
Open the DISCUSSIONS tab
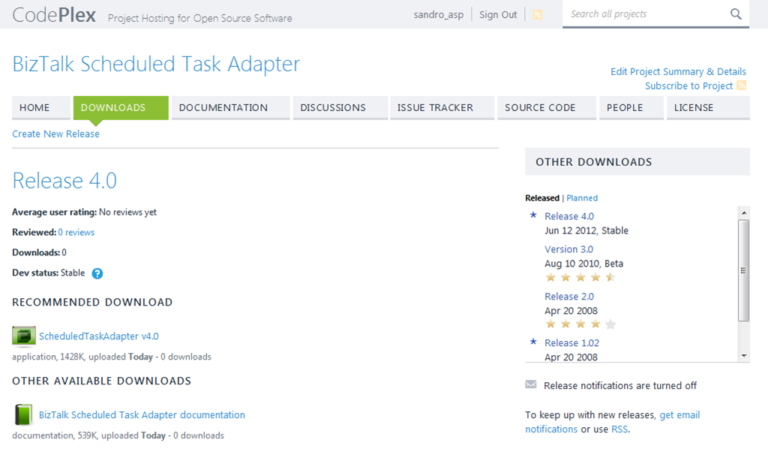tap(340, 108)
